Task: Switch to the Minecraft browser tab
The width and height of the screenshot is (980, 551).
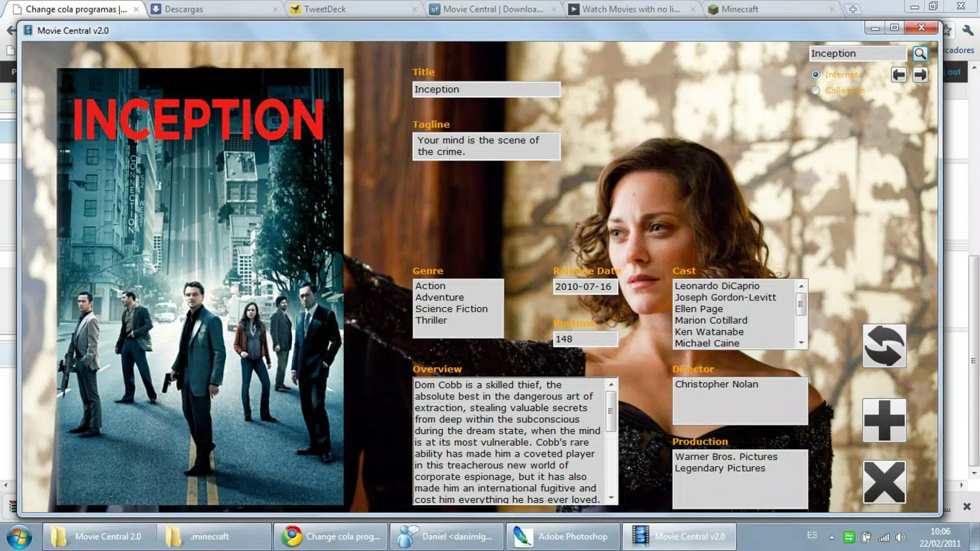Action: [x=772, y=9]
